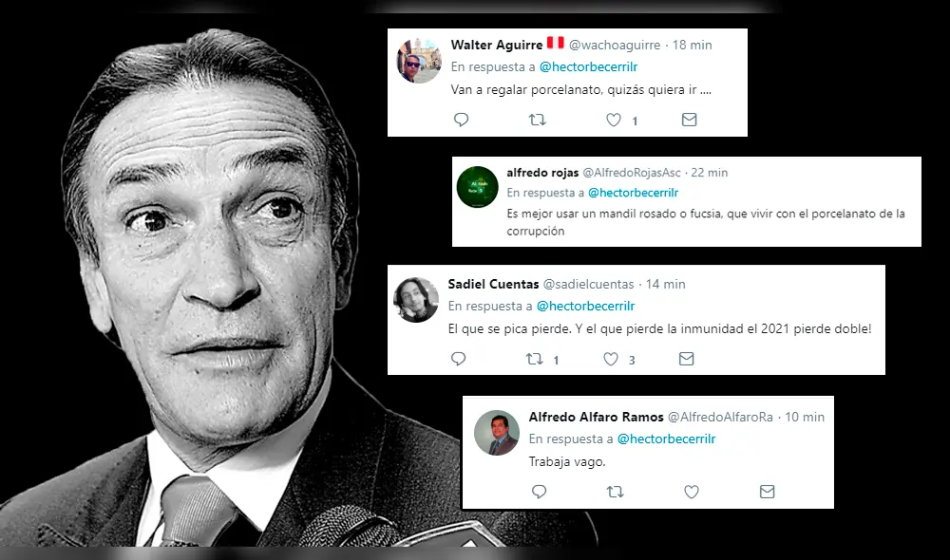
Task: Retweet Walter Aguirre's porcelanato tweet
Action: (537, 120)
